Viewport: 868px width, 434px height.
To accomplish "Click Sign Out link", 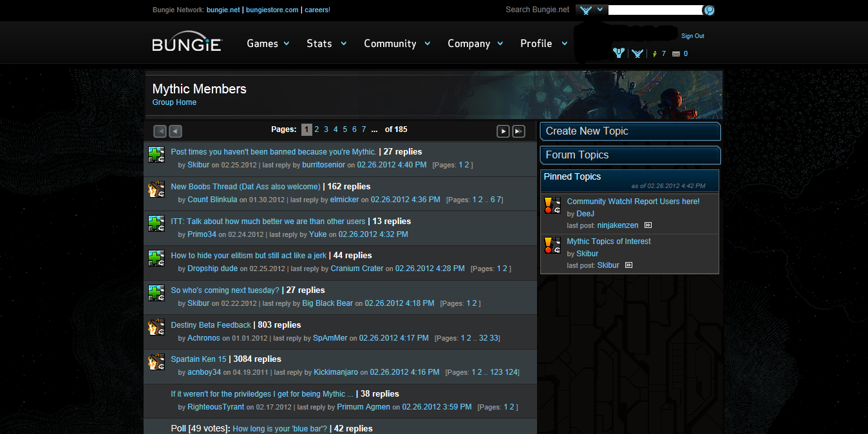I will point(693,36).
